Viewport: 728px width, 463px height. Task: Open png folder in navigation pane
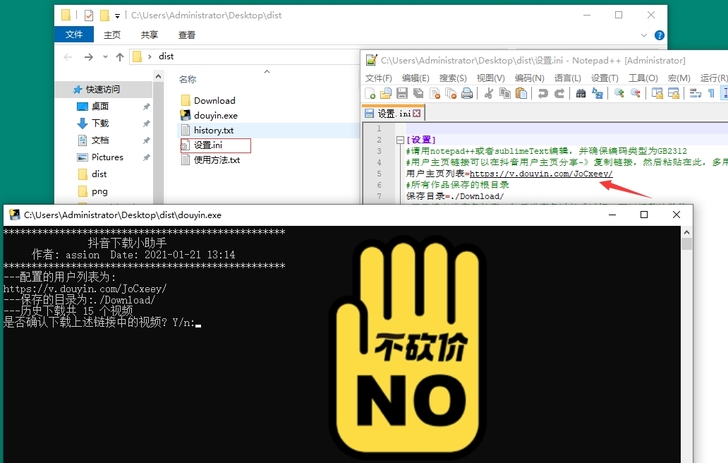point(99,191)
